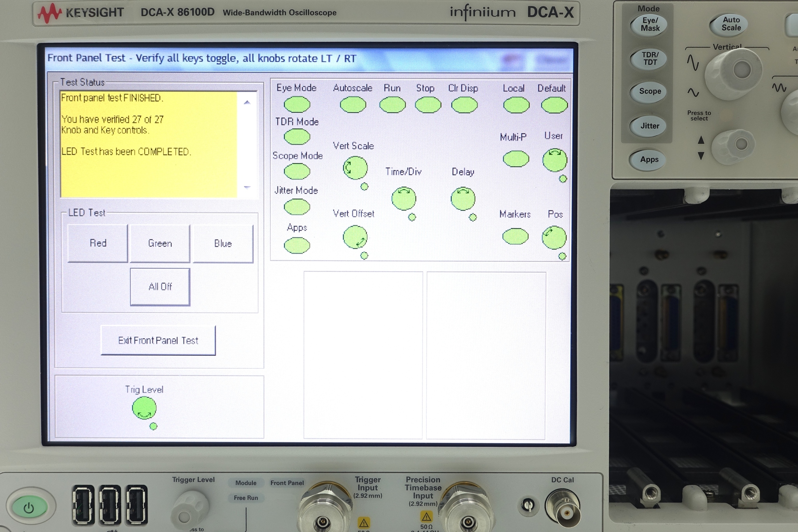798x532 pixels.
Task: Click the right blank white display pane
Action: click(x=486, y=355)
